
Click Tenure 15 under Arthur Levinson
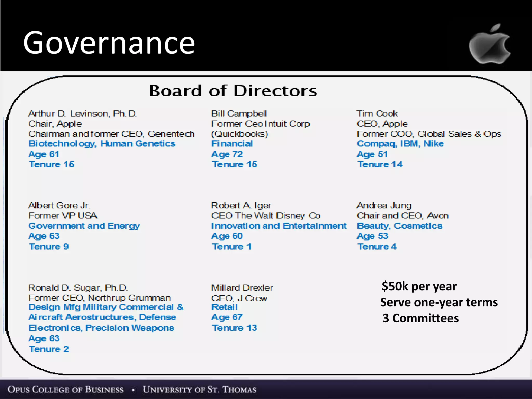tap(52, 164)
